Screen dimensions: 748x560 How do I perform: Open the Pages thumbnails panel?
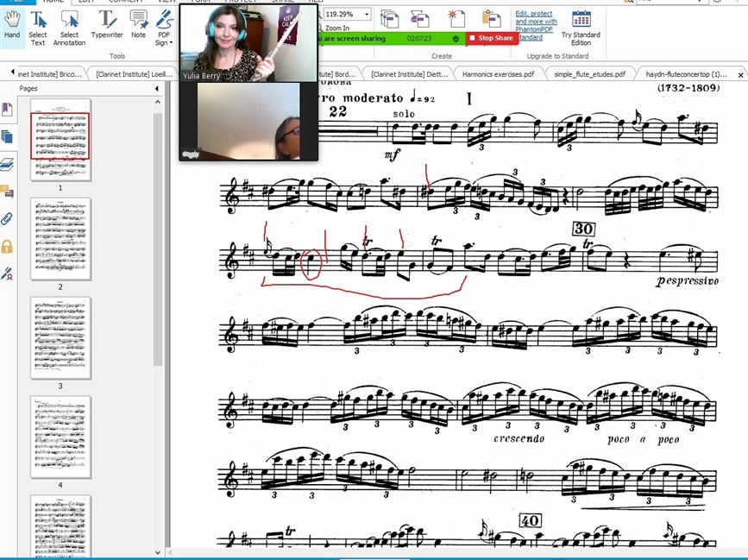pyautogui.click(x=7, y=137)
